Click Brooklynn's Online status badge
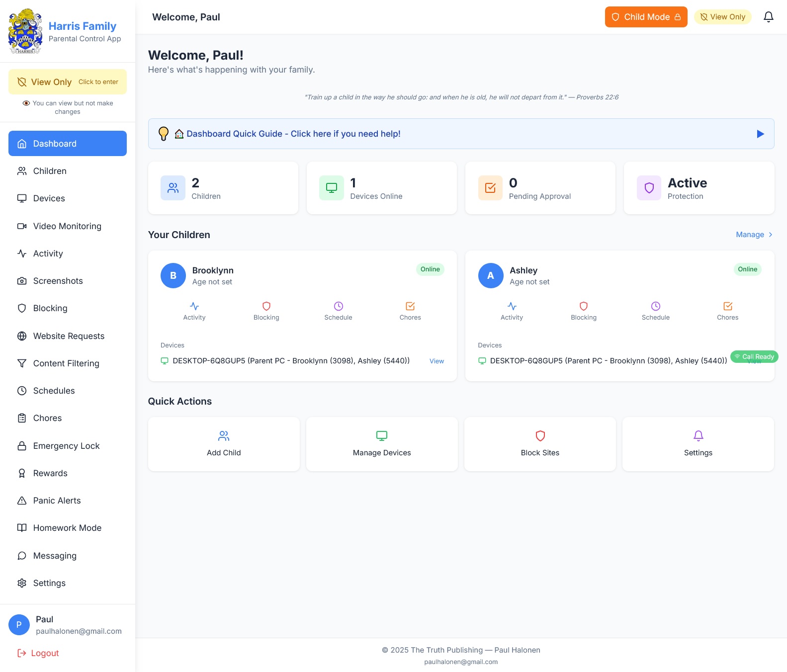 (430, 269)
